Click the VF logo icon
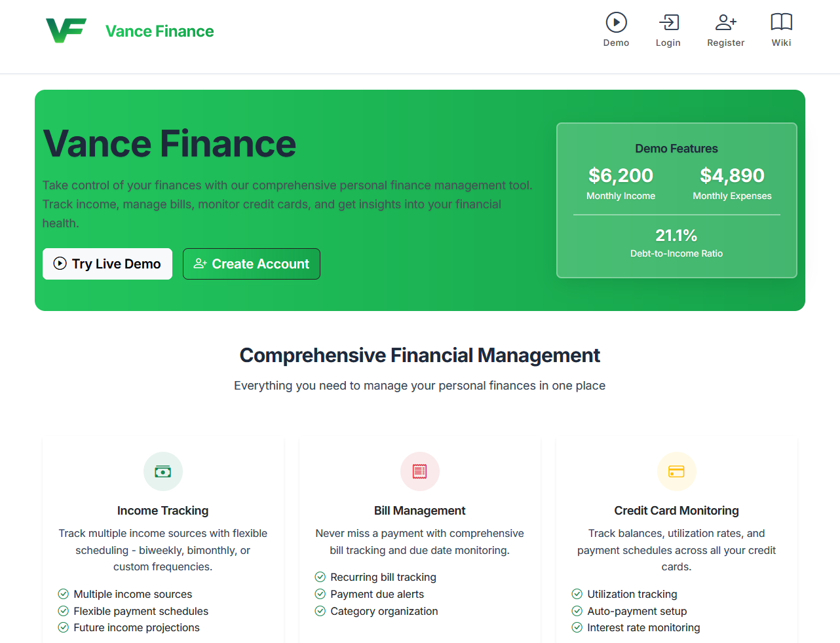The width and height of the screenshot is (840, 643). (x=66, y=29)
